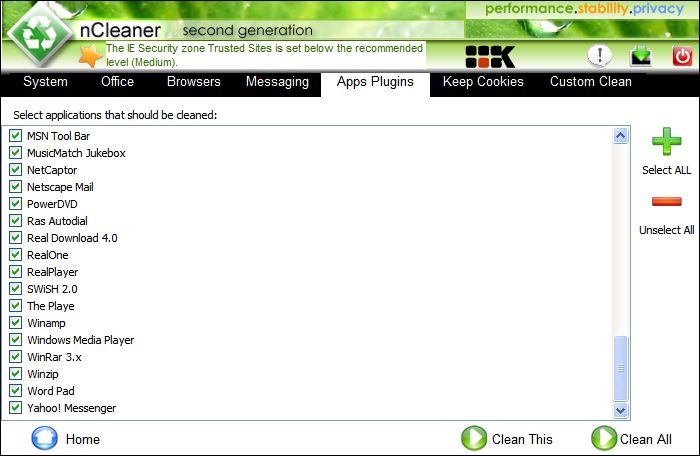Toggle the SWiSH 2.0 checkbox
Image resolution: width=700 pixels, height=456 pixels.
pyautogui.click(x=16, y=288)
